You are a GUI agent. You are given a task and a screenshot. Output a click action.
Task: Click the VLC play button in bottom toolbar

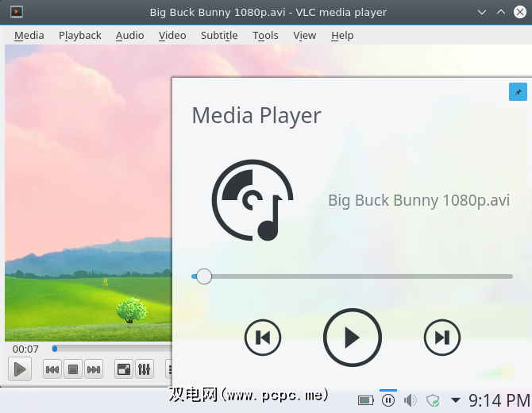click(x=20, y=369)
